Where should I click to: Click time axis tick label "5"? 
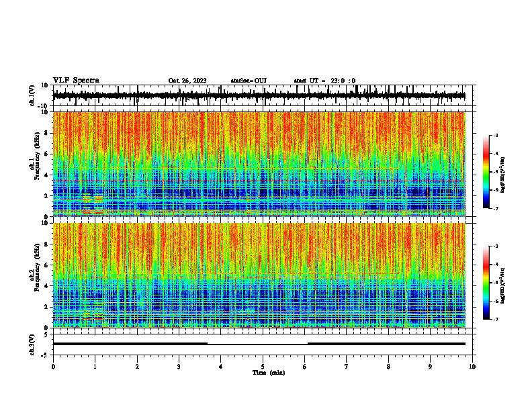[263, 367]
